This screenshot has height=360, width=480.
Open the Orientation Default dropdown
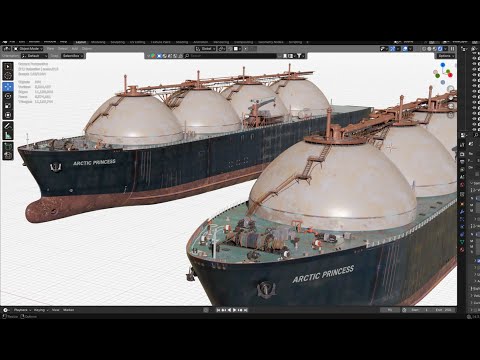point(35,56)
